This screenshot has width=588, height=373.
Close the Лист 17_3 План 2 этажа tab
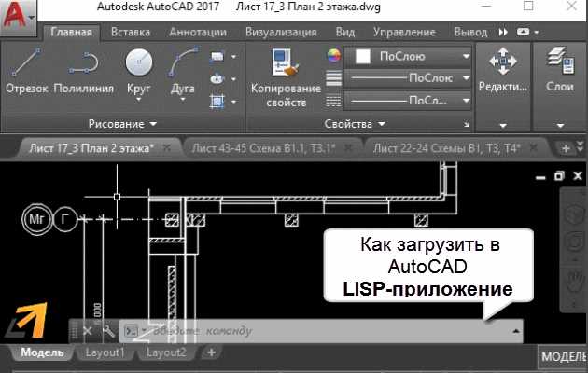tap(167, 148)
